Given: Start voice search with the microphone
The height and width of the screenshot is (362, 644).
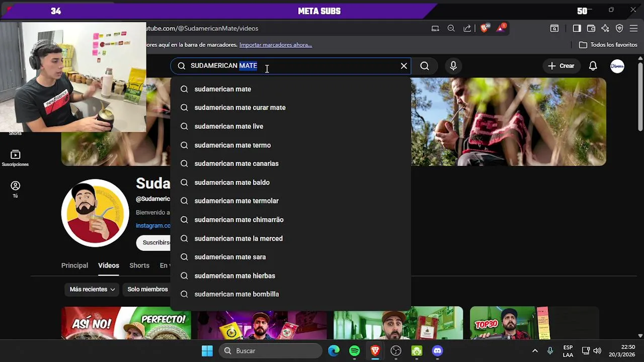Looking at the screenshot, I should pos(453,66).
